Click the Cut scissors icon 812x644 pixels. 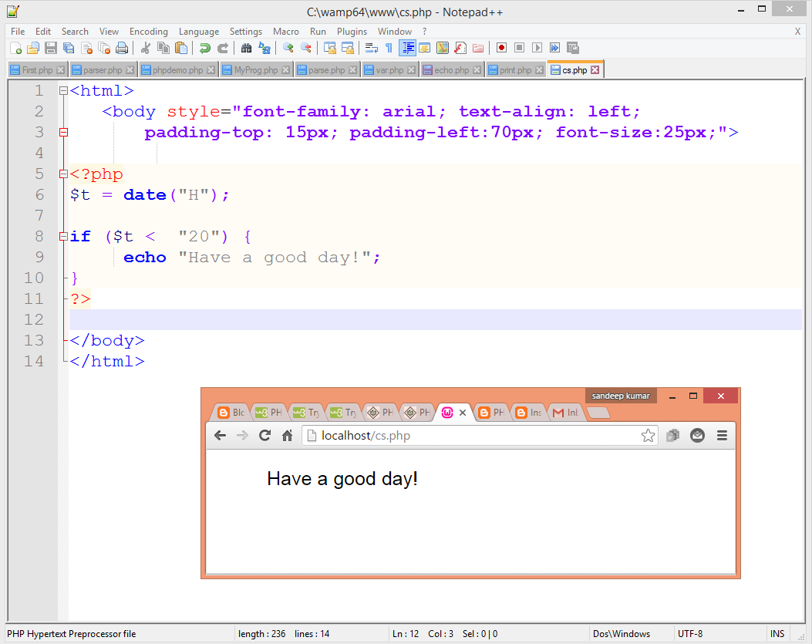pos(146,48)
